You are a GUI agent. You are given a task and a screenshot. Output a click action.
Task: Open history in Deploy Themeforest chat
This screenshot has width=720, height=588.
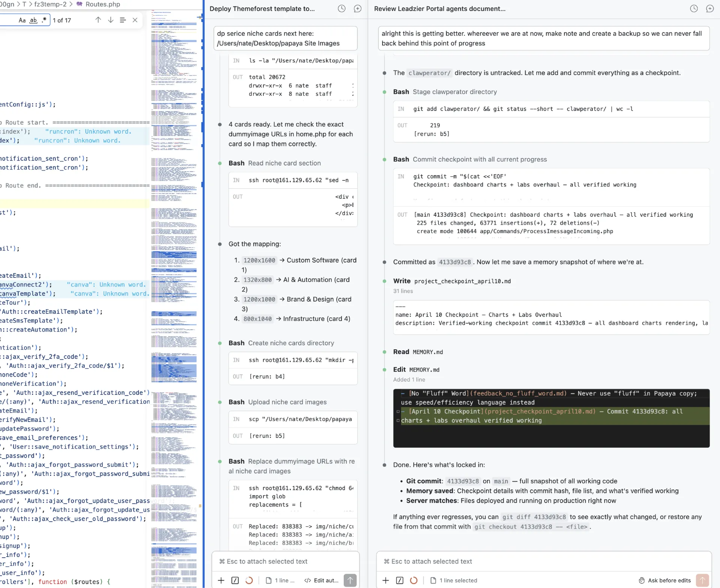click(341, 9)
